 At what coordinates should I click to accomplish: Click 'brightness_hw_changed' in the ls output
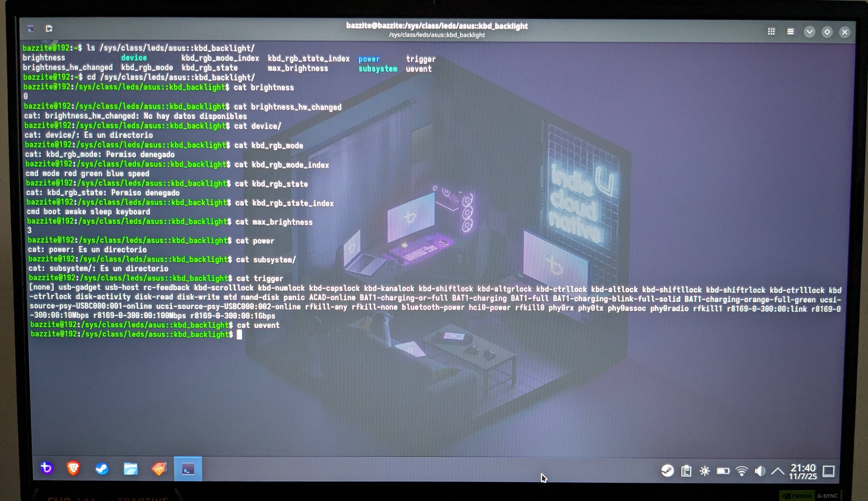[68, 67]
